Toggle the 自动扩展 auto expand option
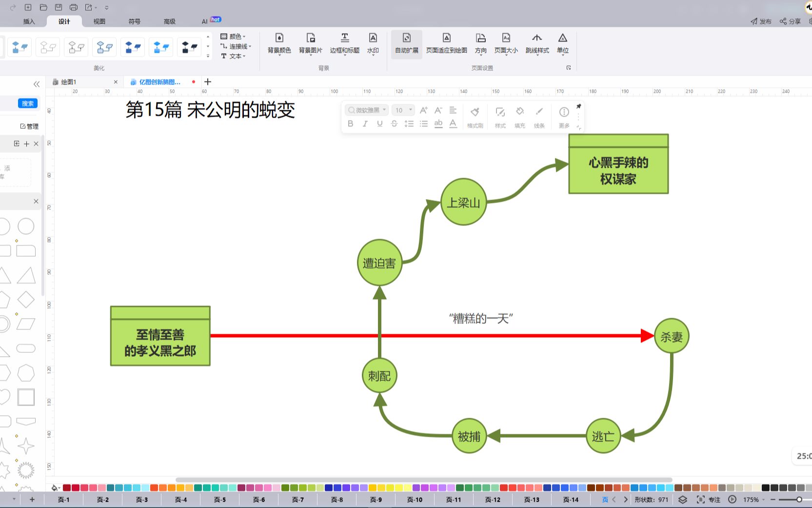Image resolution: width=812 pixels, height=508 pixels. (407, 44)
